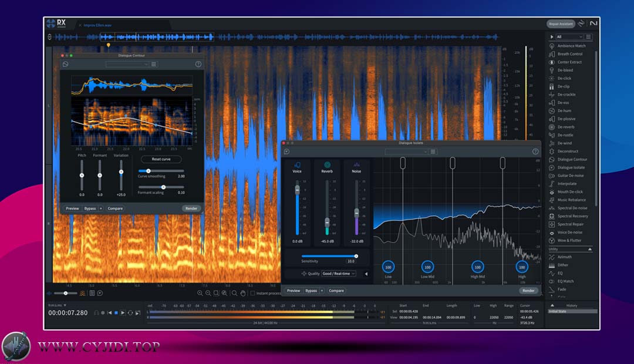Screen dimensions: 634x364
Task: Open the De-clip module
Action: [559, 86]
